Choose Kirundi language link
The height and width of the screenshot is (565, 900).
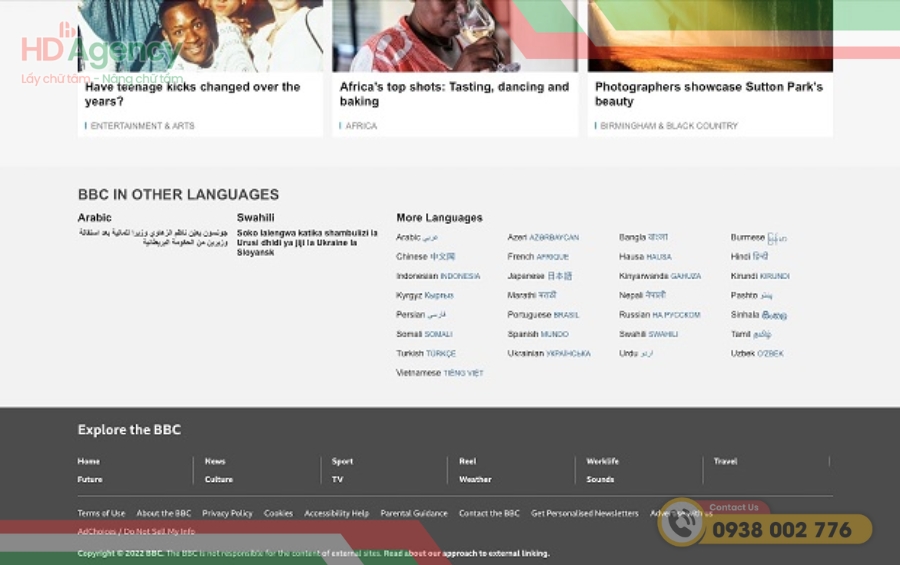coord(760,276)
